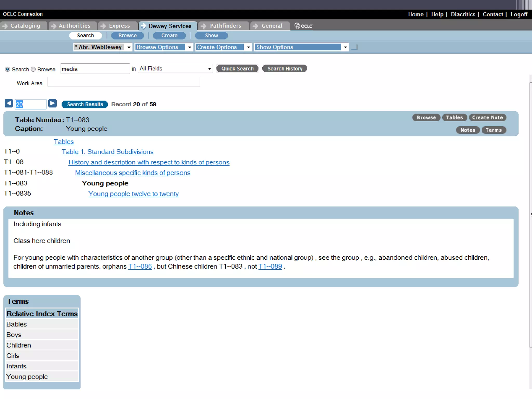This screenshot has width=532, height=399.
Task: Click the small go button beside Show Options
Action: tap(355, 47)
